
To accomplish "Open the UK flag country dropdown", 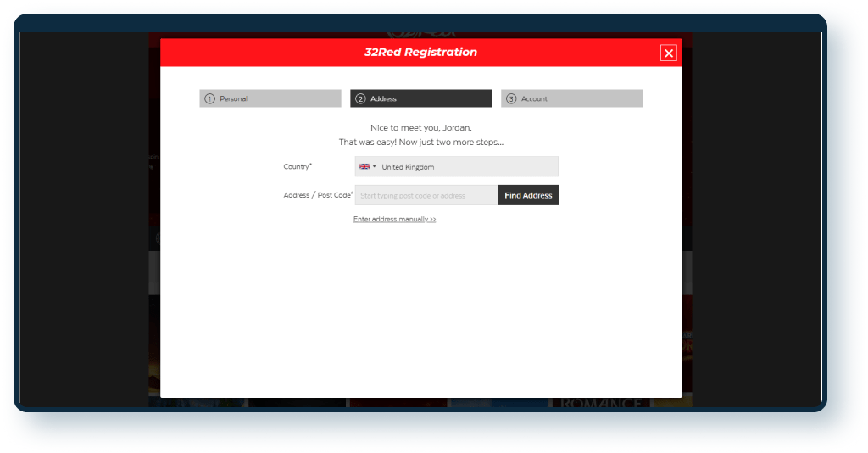I will pyautogui.click(x=368, y=166).
